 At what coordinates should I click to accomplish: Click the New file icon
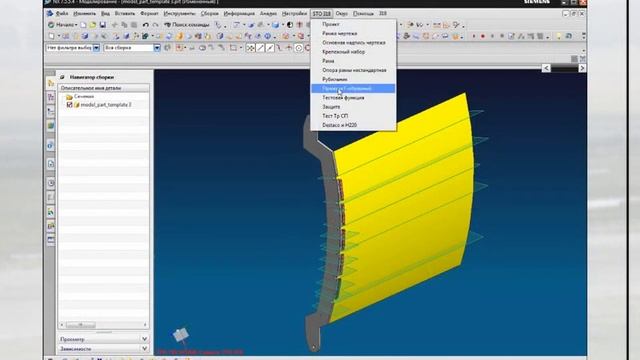click(83, 25)
